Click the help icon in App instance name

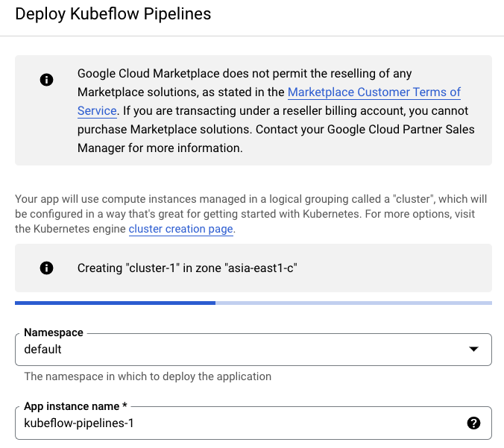pos(473,423)
